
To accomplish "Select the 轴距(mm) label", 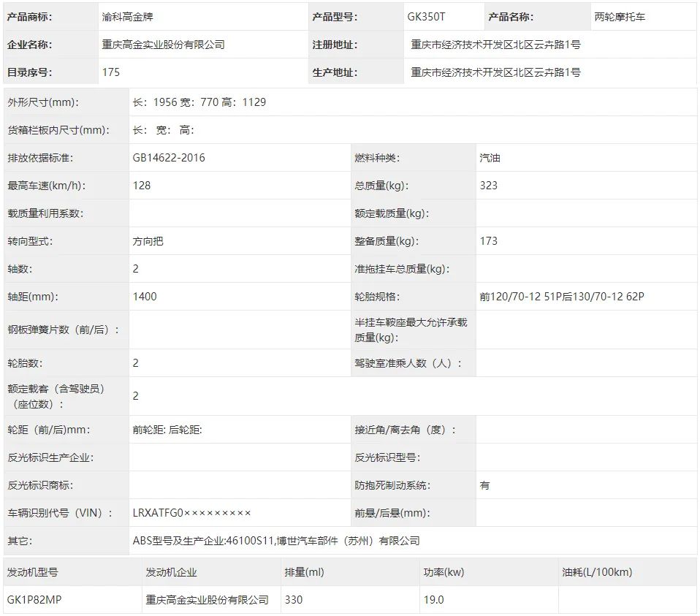I will (x=33, y=297).
